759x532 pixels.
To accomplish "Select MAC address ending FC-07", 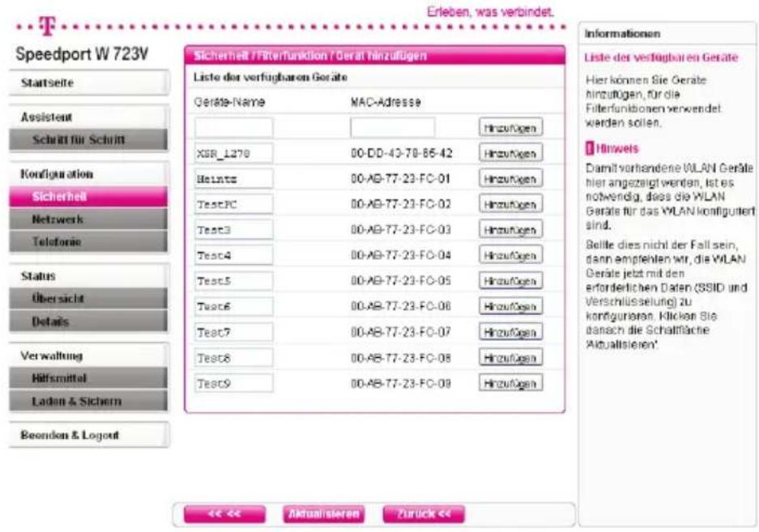I will click(x=401, y=332).
